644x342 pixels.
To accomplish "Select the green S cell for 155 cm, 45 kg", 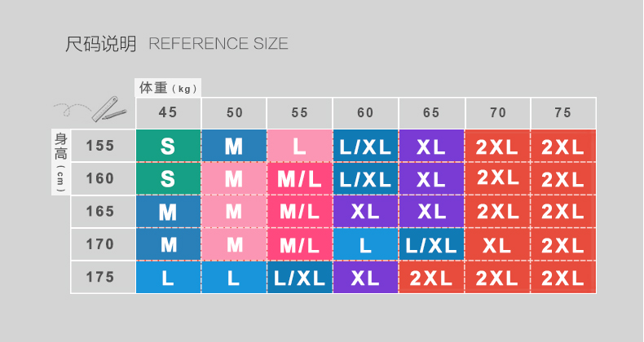I will point(169,146).
